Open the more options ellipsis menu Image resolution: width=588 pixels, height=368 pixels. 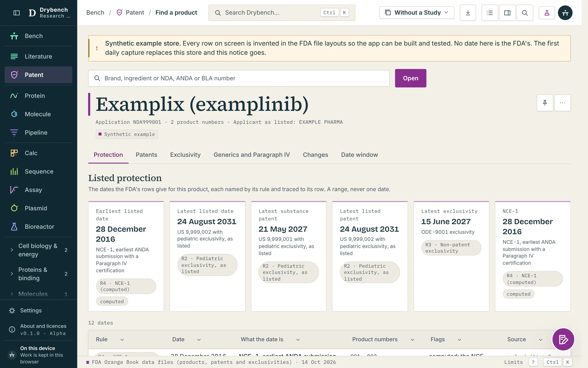click(562, 103)
